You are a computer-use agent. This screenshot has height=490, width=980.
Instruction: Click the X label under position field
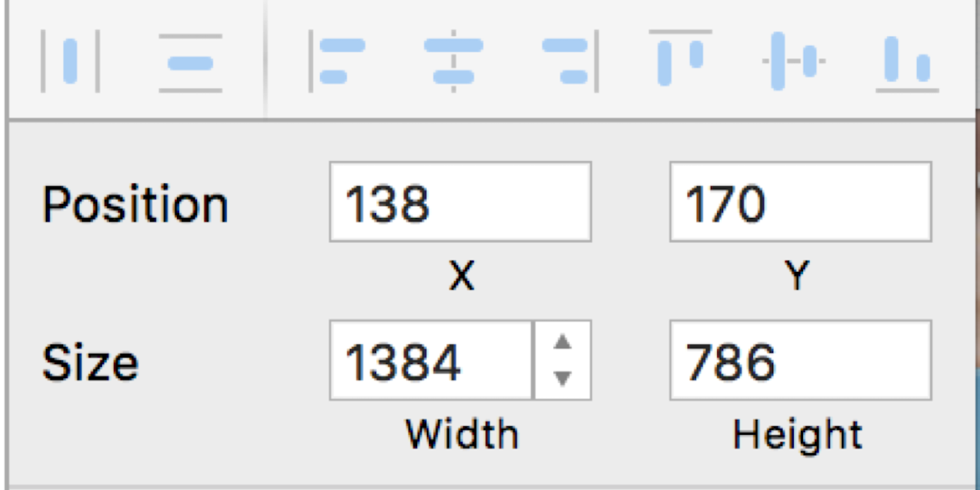(x=461, y=278)
